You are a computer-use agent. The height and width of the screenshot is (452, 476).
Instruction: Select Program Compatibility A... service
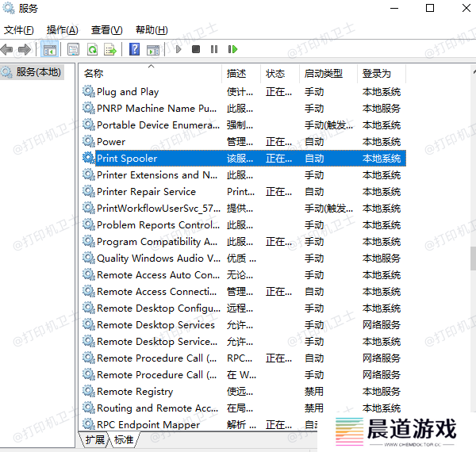click(x=244, y=242)
